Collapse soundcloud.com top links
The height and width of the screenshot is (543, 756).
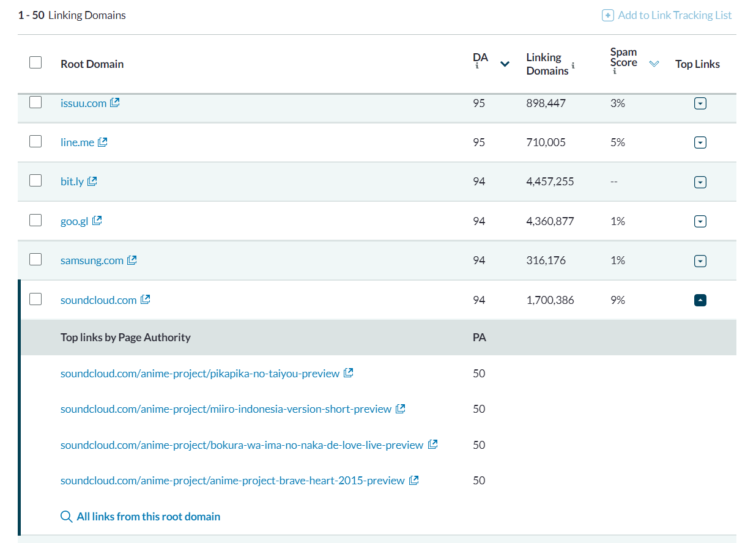pos(700,300)
